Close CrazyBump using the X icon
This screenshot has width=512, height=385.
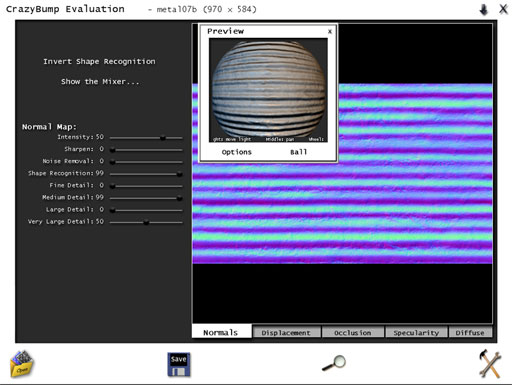[503, 9]
